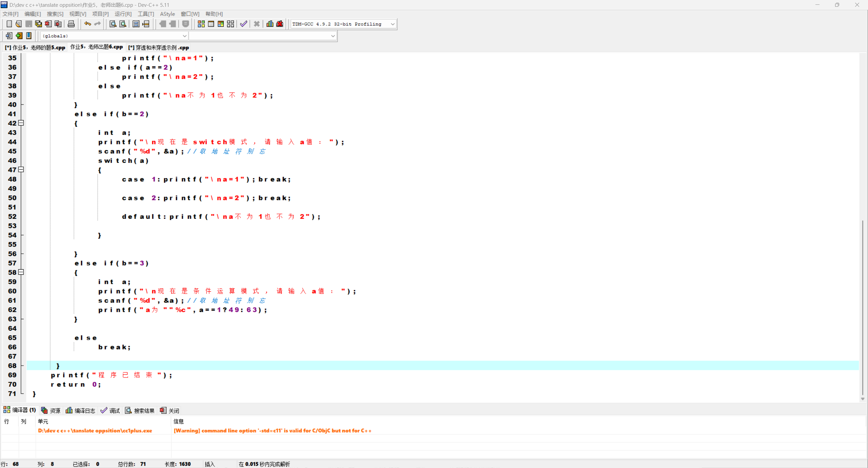Click the Debug checkmark toolbar icon
The image size is (868, 468).
click(243, 24)
